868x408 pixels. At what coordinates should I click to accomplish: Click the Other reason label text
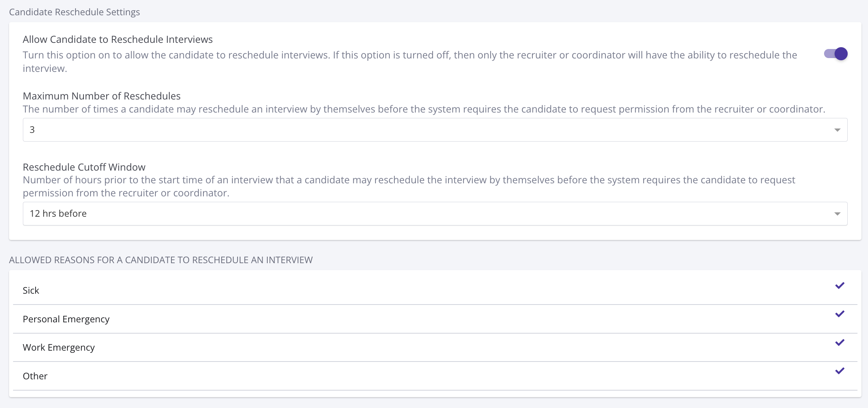point(35,376)
